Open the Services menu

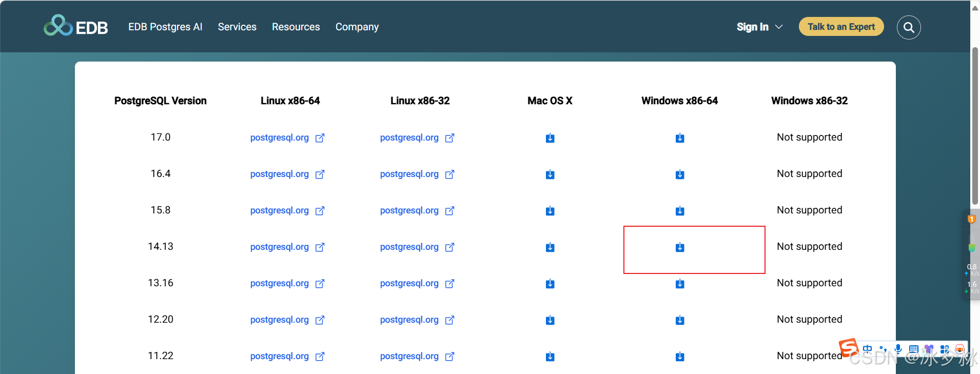pos(237,27)
